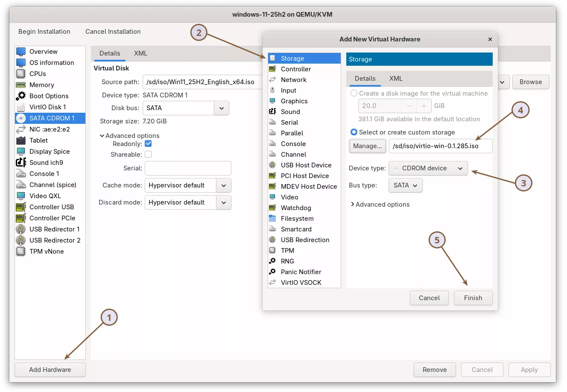The height and width of the screenshot is (392, 567).
Task: Click the Finish button
Action: click(x=473, y=298)
